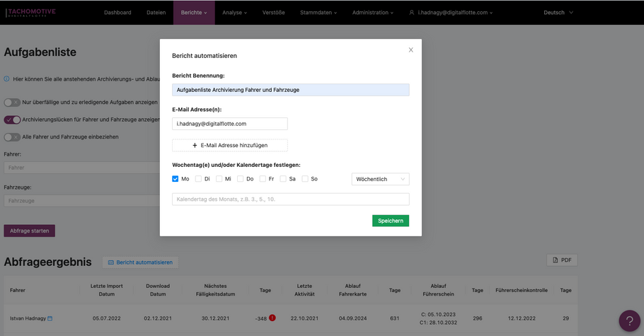Click the user account icon in navbar

(412, 13)
